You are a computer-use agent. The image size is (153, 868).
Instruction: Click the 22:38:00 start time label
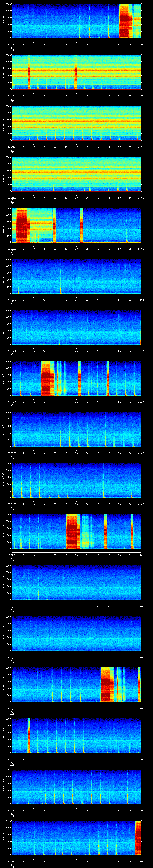tap(12, 861)
